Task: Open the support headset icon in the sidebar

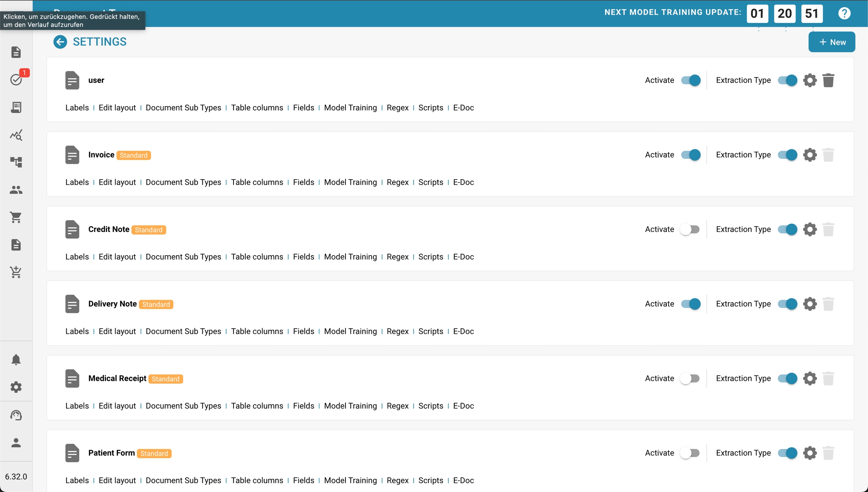Action: click(x=16, y=415)
